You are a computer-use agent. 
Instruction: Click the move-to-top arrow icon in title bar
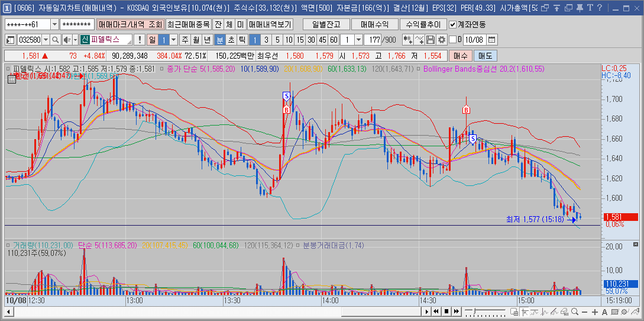[557, 8]
